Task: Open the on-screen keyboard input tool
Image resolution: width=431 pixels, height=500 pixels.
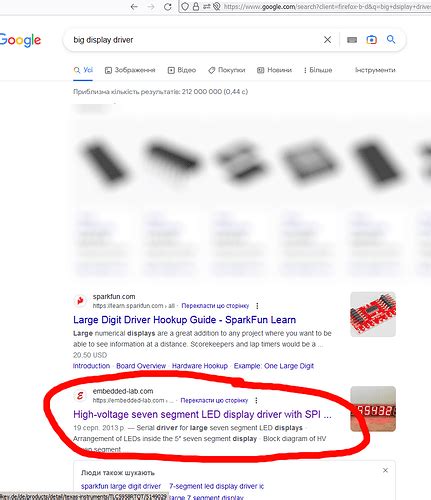Action: (352, 40)
